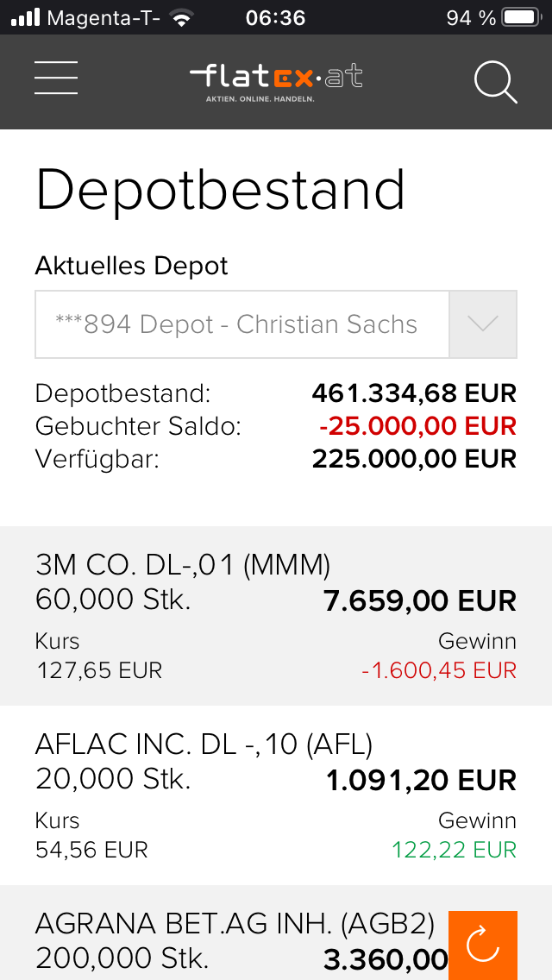Screen dimensions: 552x980
Task: Tap the Depotbestand page heading
Action: pos(220,190)
